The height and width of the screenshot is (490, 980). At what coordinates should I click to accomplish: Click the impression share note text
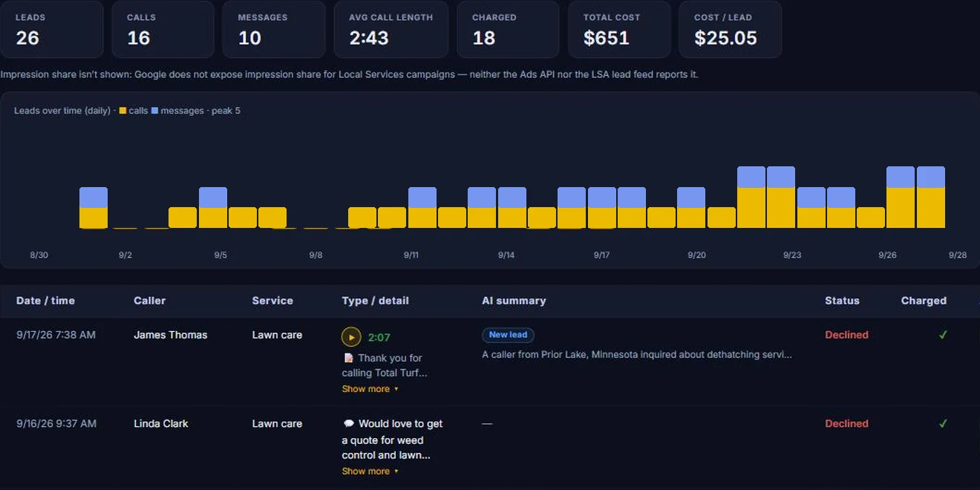tap(349, 74)
